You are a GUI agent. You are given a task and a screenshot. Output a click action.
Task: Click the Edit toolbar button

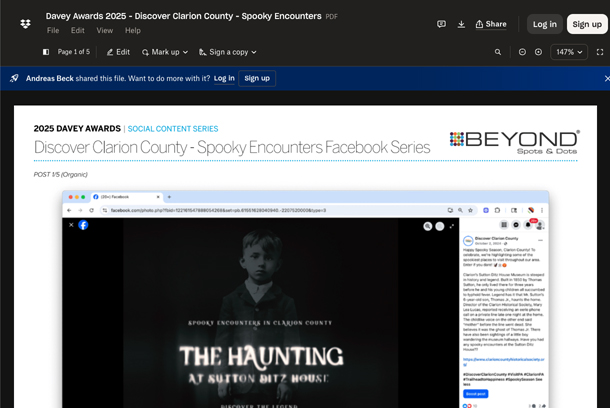point(118,52)
